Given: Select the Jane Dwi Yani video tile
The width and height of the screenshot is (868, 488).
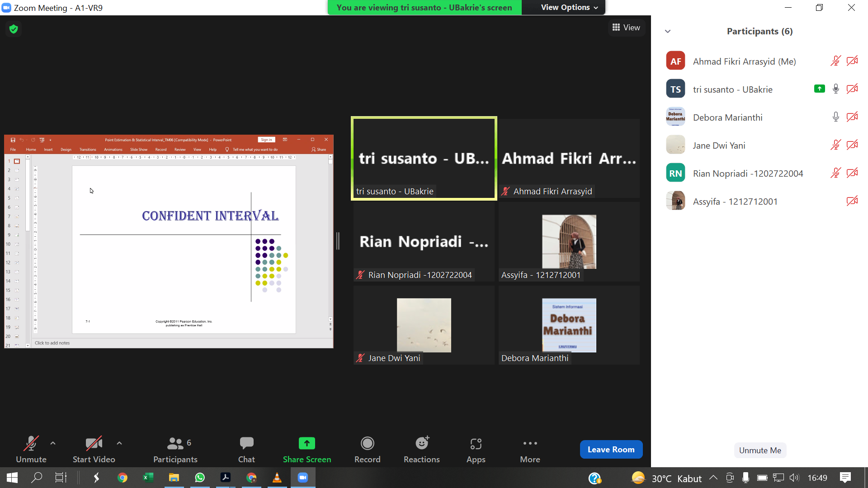Looking at the screenshot, I should coord(424,325).
